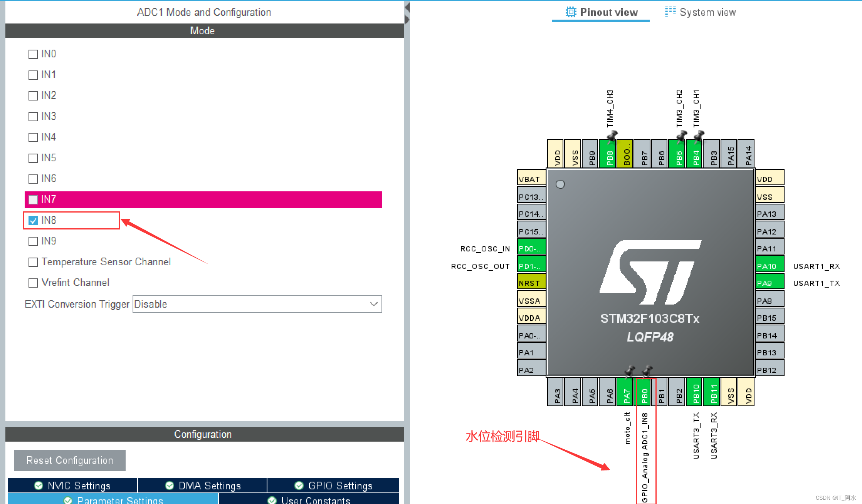
Task: Open the EXTI Conversion Trigger dropdown
Action: tap(257, 304)
